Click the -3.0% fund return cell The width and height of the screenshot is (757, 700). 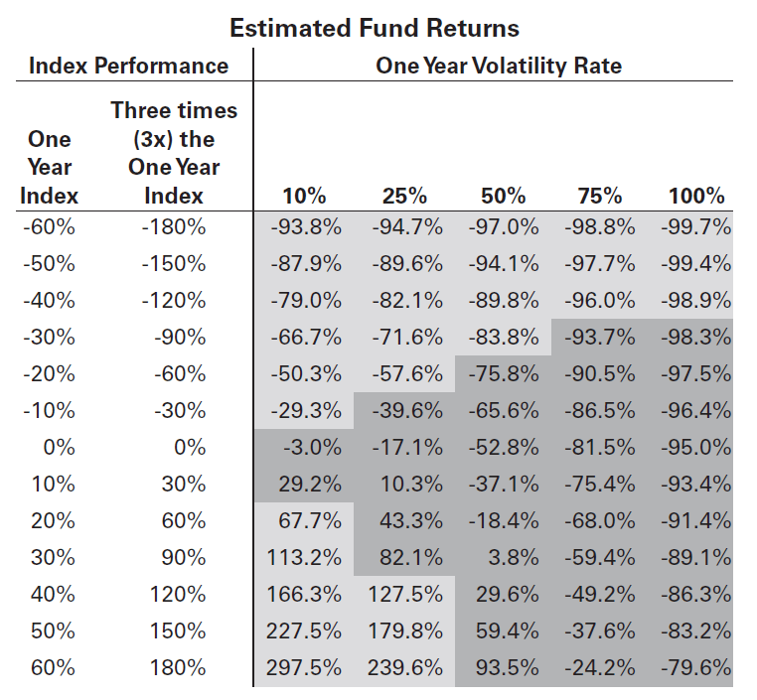(x=311, y=447)
